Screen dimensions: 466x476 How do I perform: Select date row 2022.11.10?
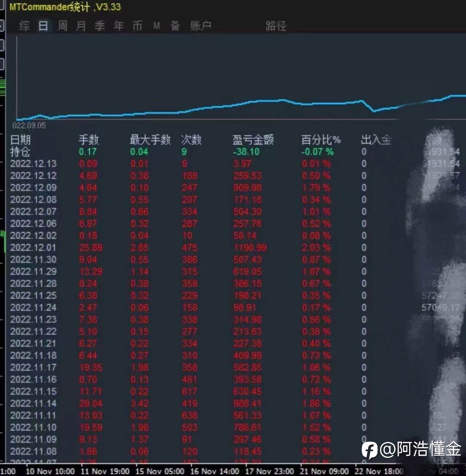click(33, 427)
